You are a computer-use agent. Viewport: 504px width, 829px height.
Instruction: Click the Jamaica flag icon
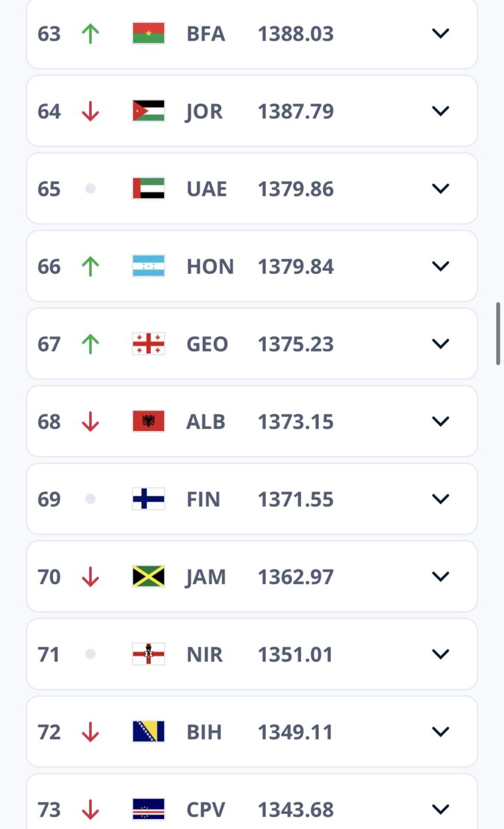(148, 576)
